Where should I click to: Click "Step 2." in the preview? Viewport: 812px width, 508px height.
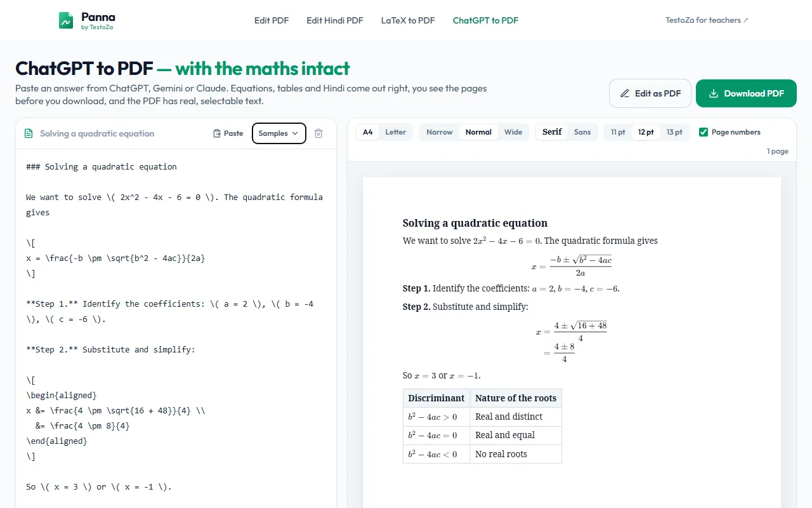416,307
